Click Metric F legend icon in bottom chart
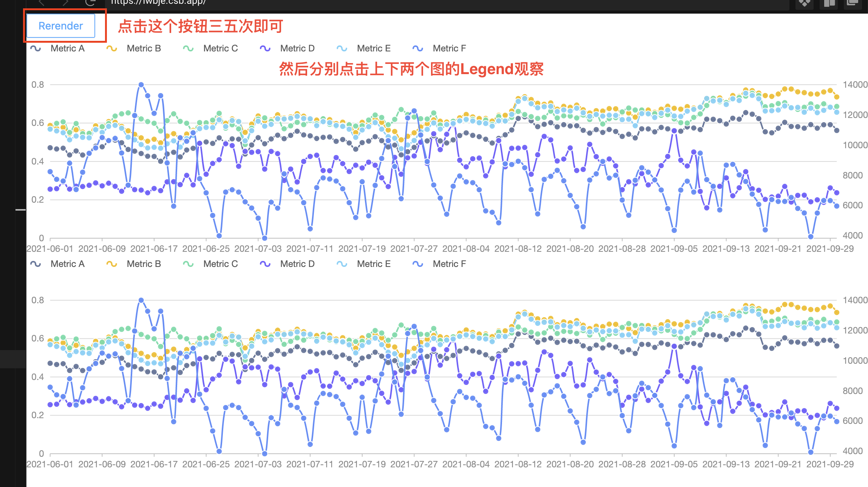Screen dimensions: 868x487 (418, 264)
